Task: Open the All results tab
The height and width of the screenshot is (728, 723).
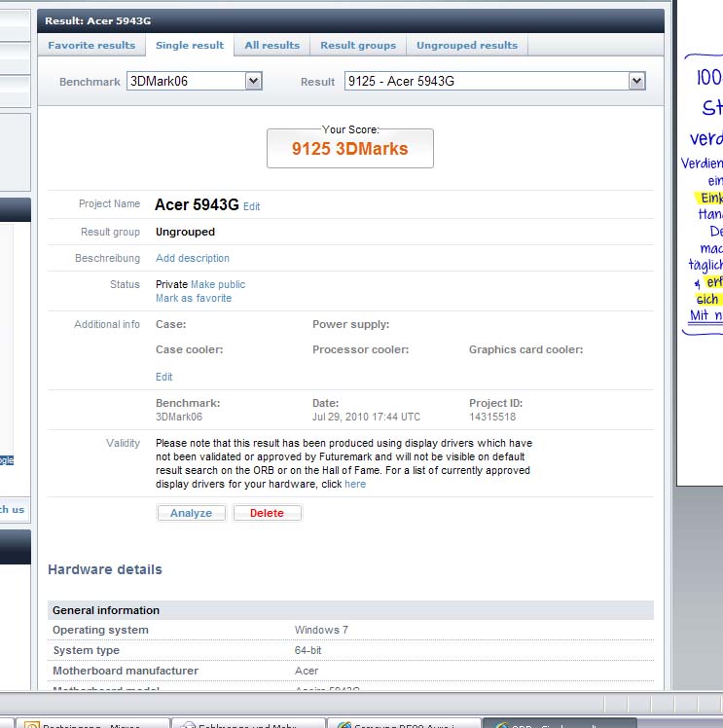Action: (x=271, y=46)
